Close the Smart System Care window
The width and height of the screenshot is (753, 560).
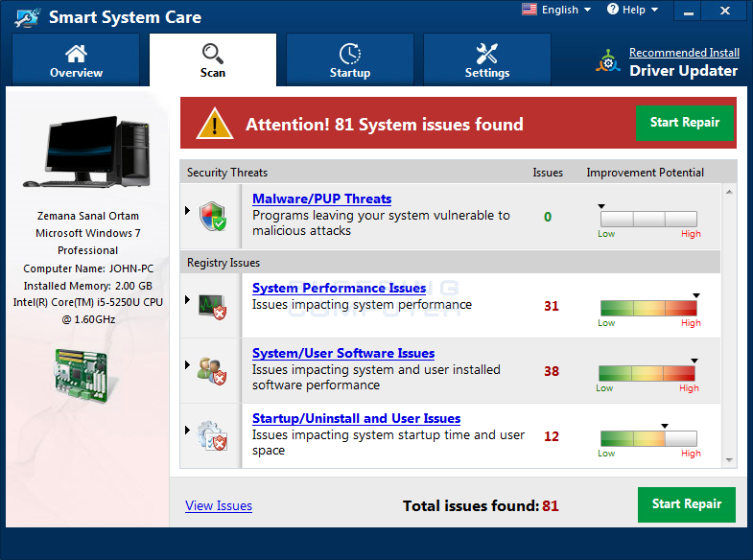pos(725,12)
